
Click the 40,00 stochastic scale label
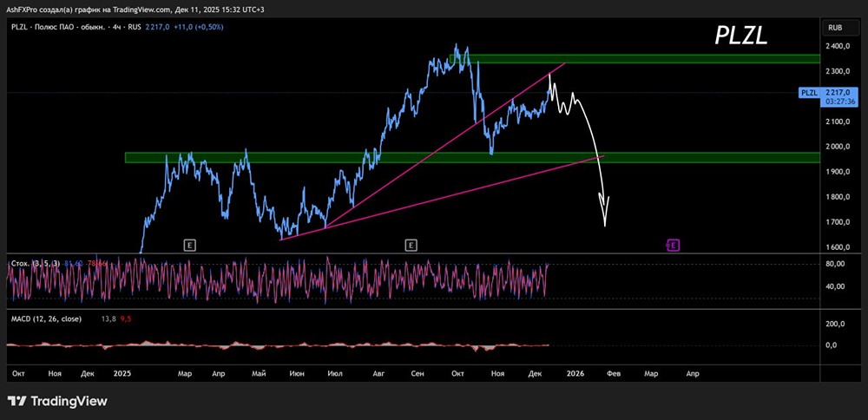coord(835,286)
